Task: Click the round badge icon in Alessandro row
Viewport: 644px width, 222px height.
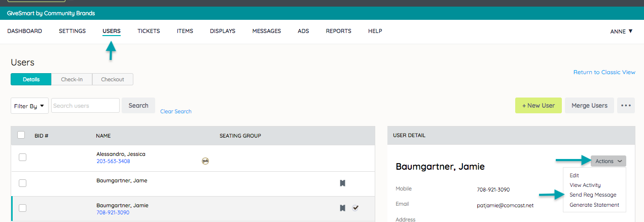Action: point(205,161)
